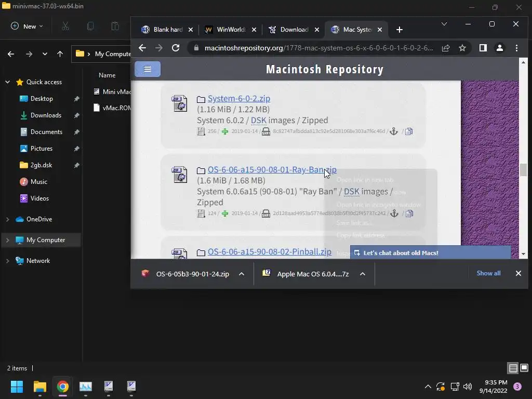The height and width of the screenshot is (399, 532).
Task: Click the Chrome reload page button
Action: (x=176, y=48)
